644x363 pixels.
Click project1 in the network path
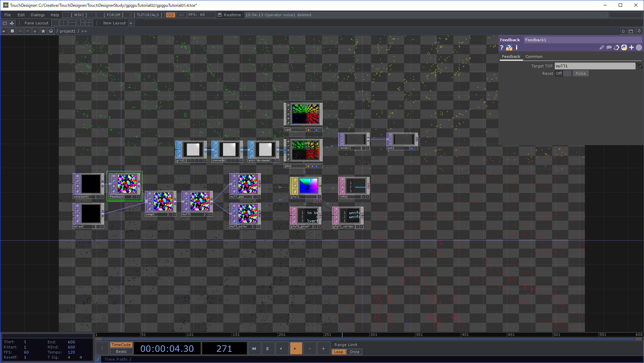point(68,31)
